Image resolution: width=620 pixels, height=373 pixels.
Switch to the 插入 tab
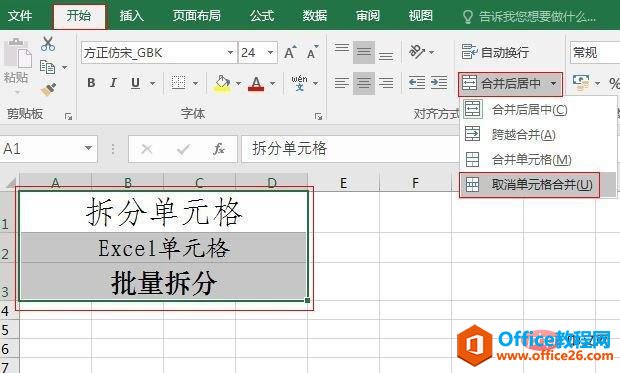click(132, 16)
